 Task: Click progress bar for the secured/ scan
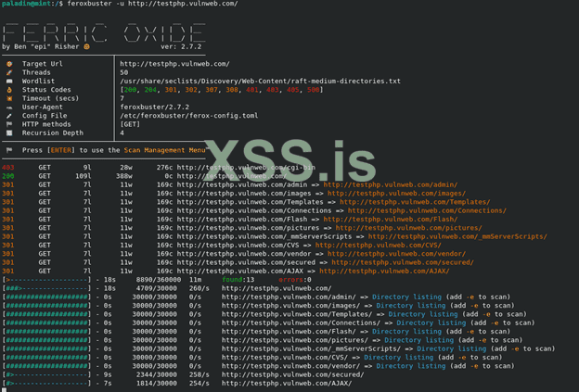pyautogui.click(x=46, y=374)
